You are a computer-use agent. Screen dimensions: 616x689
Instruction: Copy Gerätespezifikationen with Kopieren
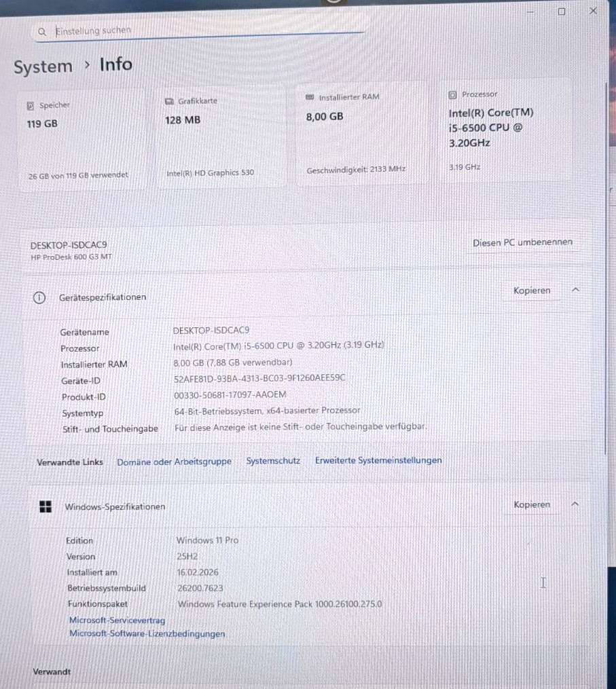(532, 291)
